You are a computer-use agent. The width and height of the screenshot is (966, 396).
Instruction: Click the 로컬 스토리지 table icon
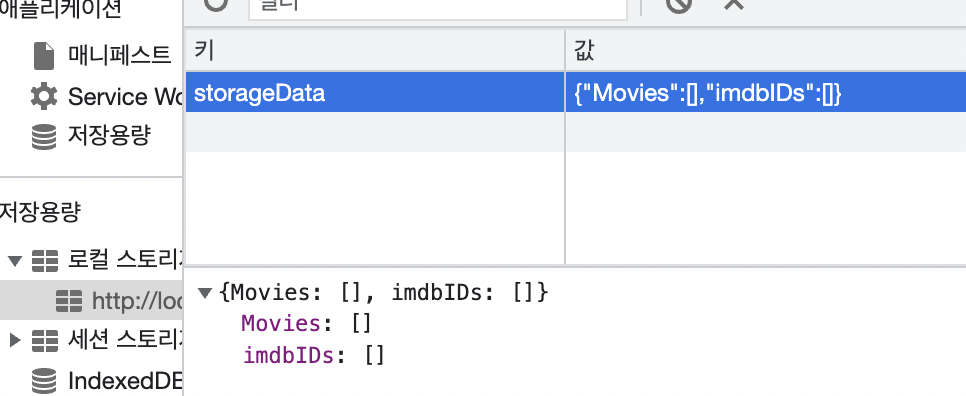point(44,261)
